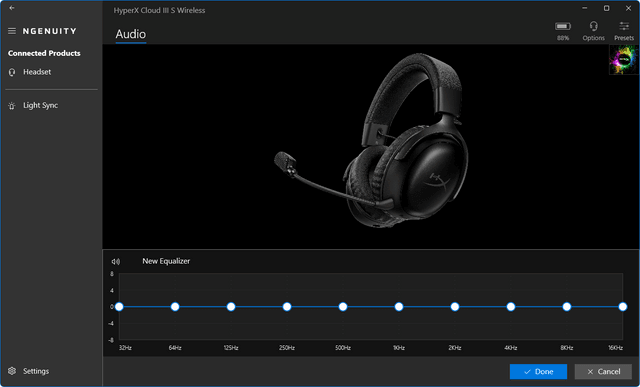Click the Headset sidebar icon
The height and width of the screenshot is (387, 640).
(x=12, y=72)
